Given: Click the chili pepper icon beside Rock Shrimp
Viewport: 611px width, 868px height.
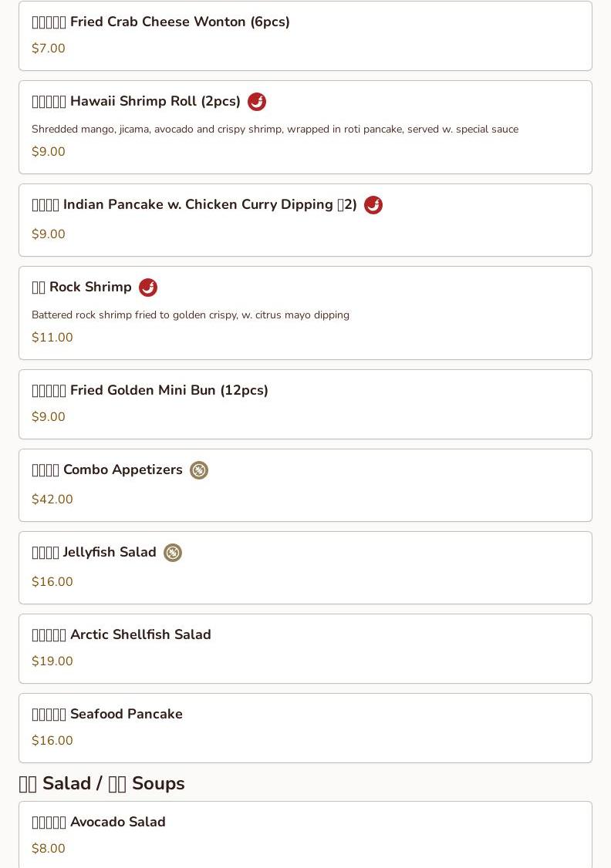Looking at the screenshot, I should [x=148, y=288].
